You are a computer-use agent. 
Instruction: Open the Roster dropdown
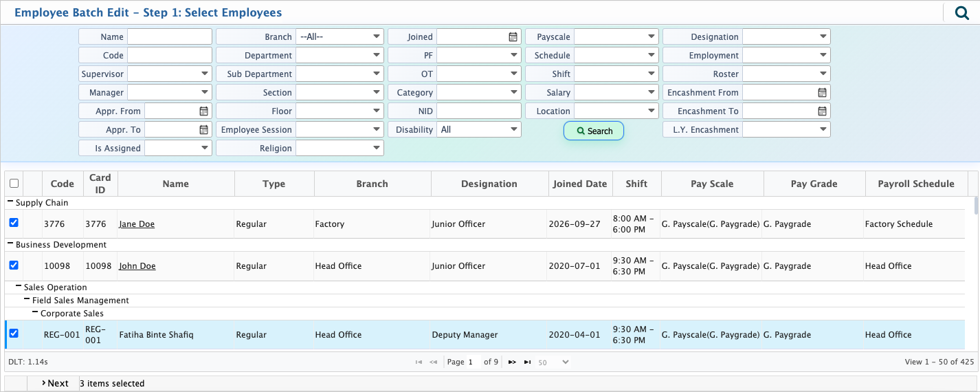(786, 74)
